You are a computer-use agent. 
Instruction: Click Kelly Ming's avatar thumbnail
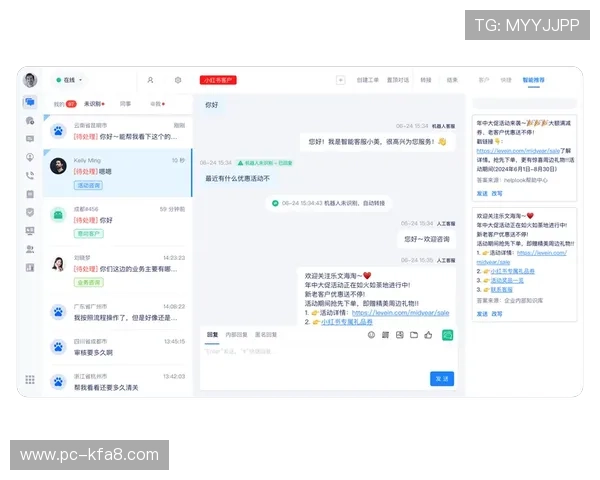58,166
